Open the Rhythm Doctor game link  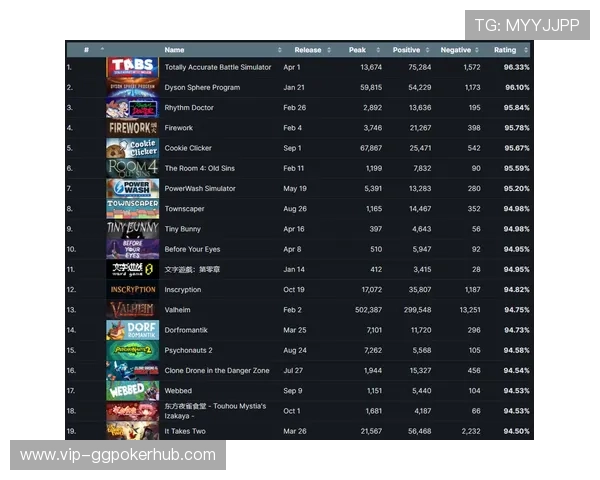(x=189, y=108)
